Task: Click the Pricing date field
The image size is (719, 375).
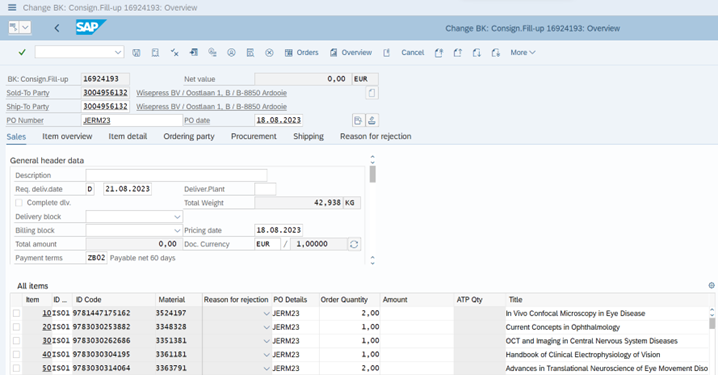Action: tap(278, 230)
